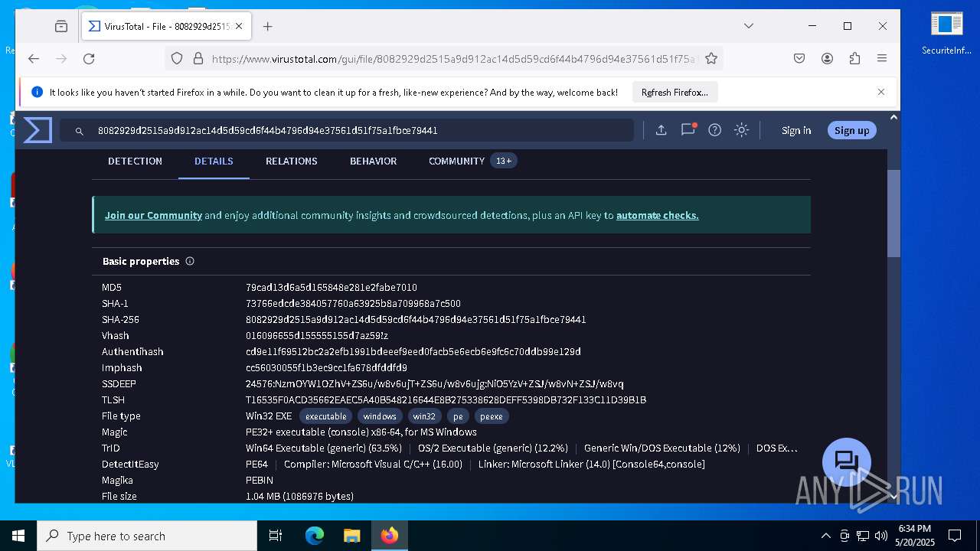Click the scroll up arrow of the page
Image resolution: width=980 pixels, height=551 pixels.
(893, 117)
